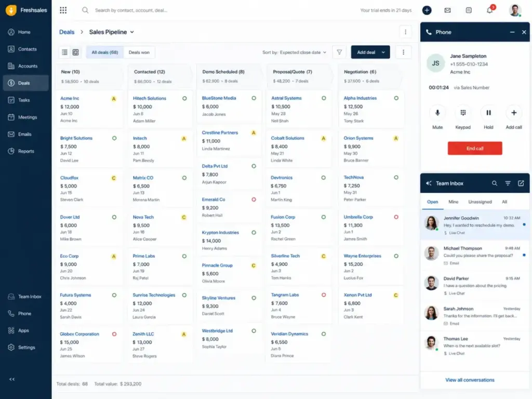The width and height of the screenshot is (532, 399).
Task: Put the call on hold
Action: point(488,113)
